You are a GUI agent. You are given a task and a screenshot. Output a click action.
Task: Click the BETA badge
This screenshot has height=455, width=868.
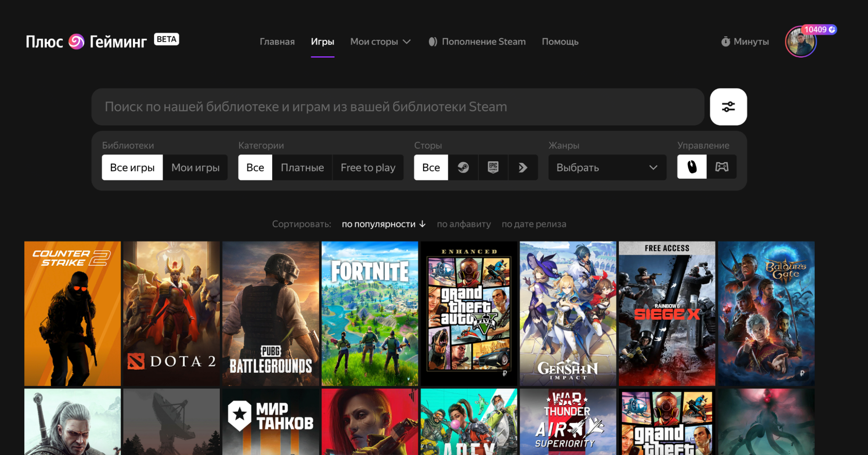[166, 39]
